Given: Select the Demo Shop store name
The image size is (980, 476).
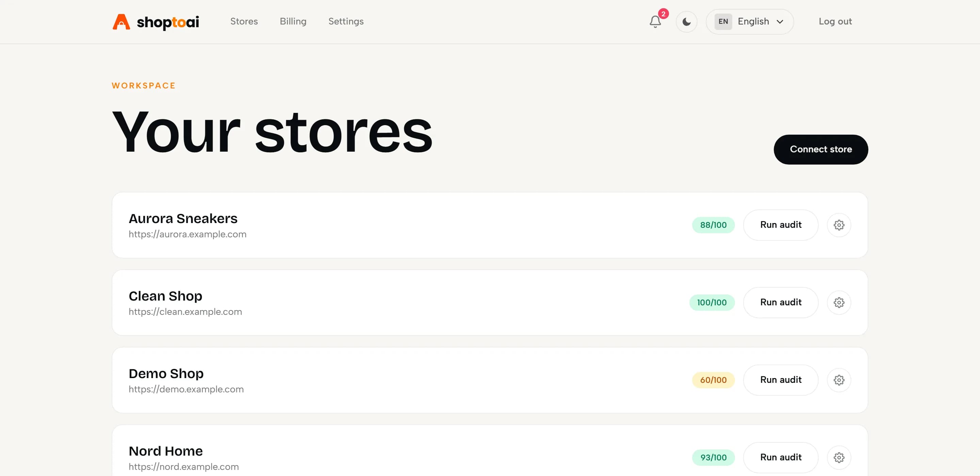Looking at the screenshot, I should [166, 373].
